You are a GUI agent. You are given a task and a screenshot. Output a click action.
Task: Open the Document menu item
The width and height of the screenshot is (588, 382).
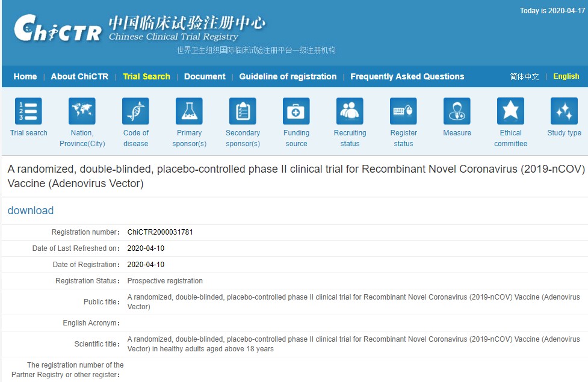pos(205,76)
